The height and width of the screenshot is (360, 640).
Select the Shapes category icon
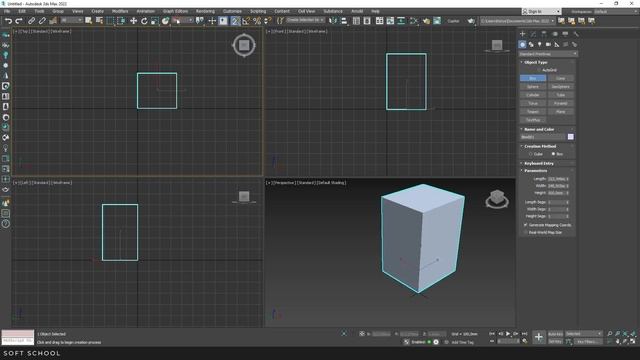[x=531, y=44]
